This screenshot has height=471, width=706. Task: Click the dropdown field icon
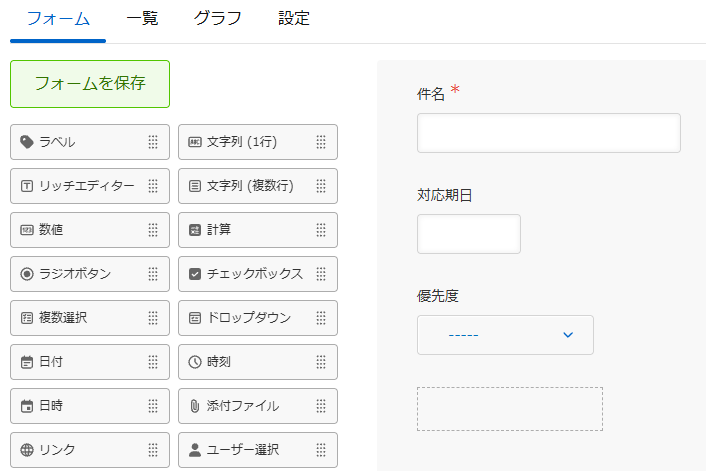pos(195,318)
